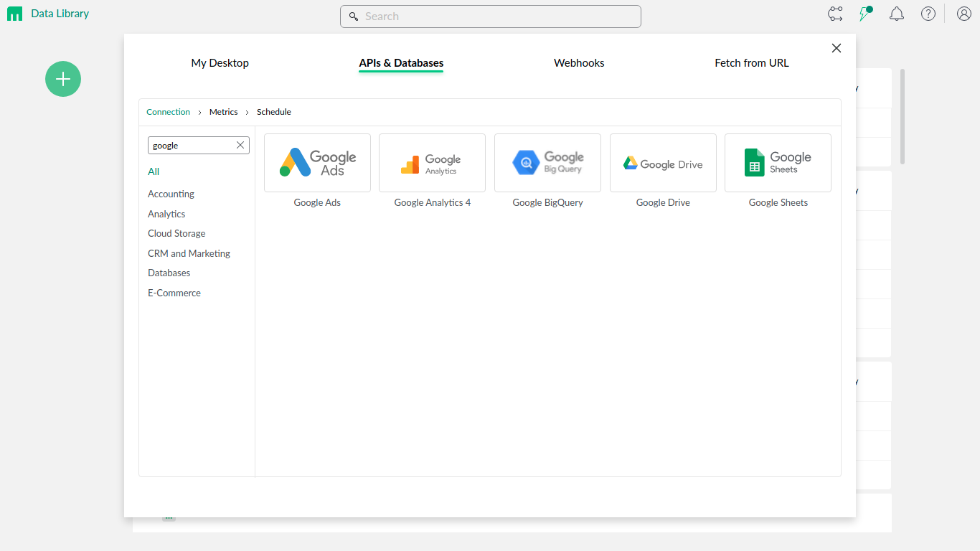Select the Google Sheets connector tile
This screenshot has width=980, height=551.
(x=778, y=163)
